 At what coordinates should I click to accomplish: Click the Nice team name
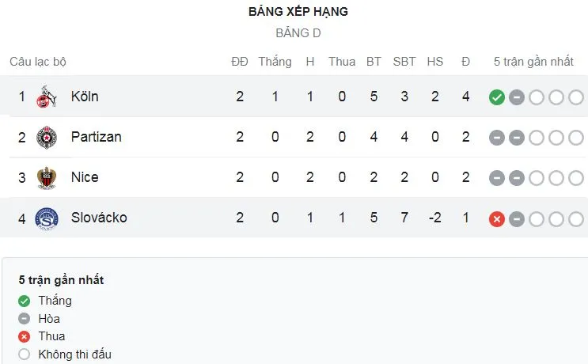pos(85,177)
